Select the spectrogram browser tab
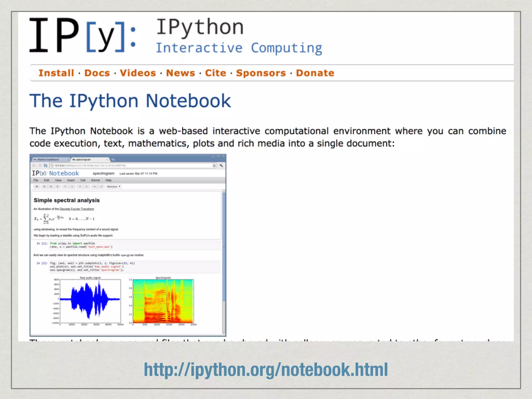The image size is (532, 399). pyautogui.click(x=90, y=159)
